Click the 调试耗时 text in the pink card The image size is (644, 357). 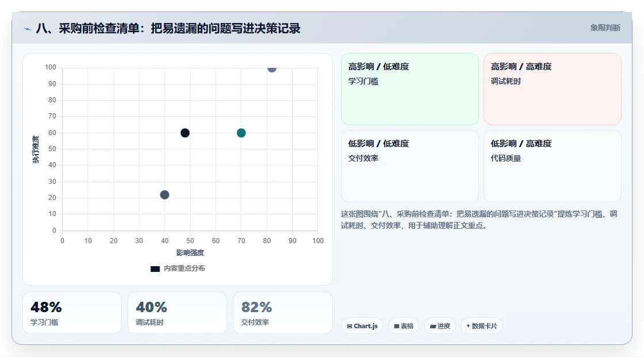click(505, 81)
